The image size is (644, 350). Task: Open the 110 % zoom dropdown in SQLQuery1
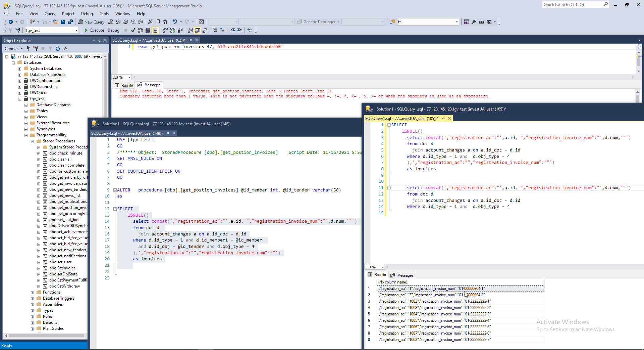382,267
